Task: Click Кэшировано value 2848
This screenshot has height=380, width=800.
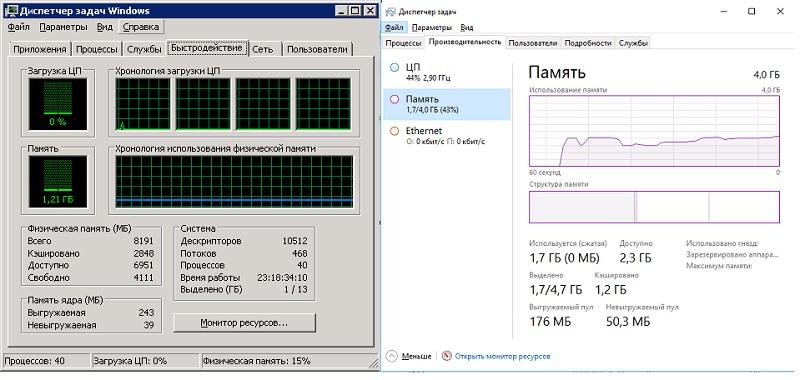Action: coord(143,254)
